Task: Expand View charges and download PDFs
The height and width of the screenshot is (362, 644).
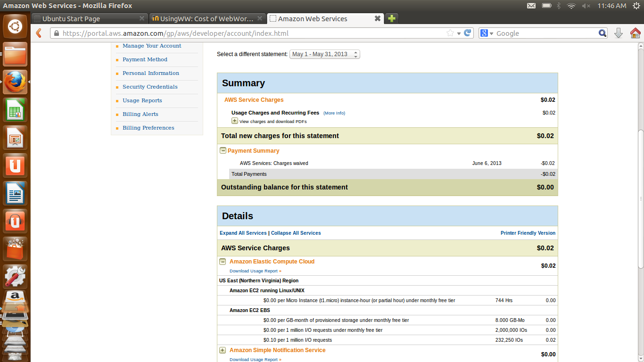Action: [x=235, y=121]
